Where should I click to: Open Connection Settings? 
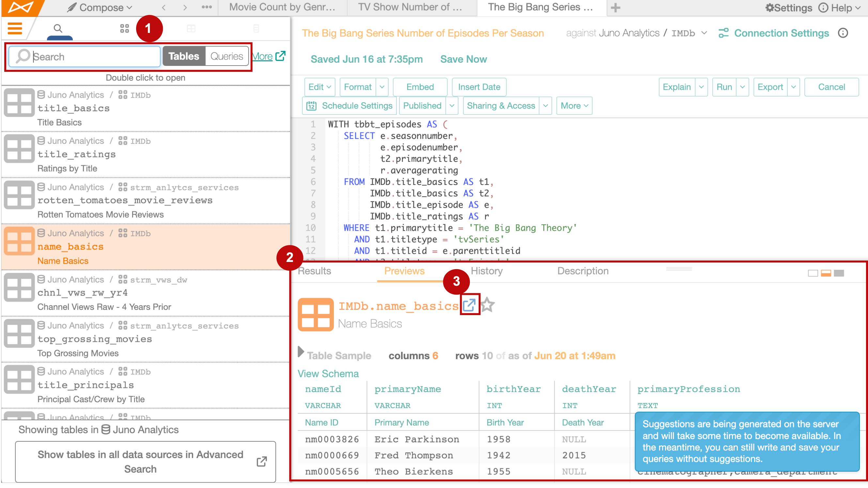click(774, 33)
